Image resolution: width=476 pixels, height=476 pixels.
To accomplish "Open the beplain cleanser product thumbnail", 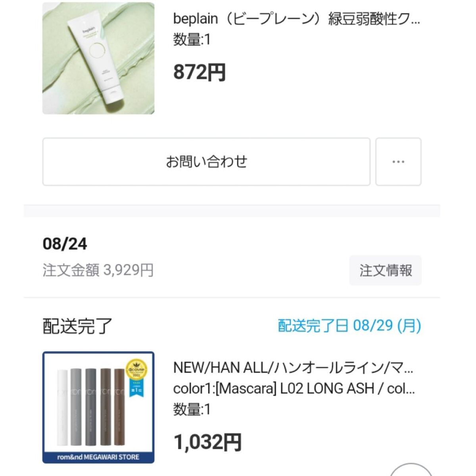I will 98,58.
